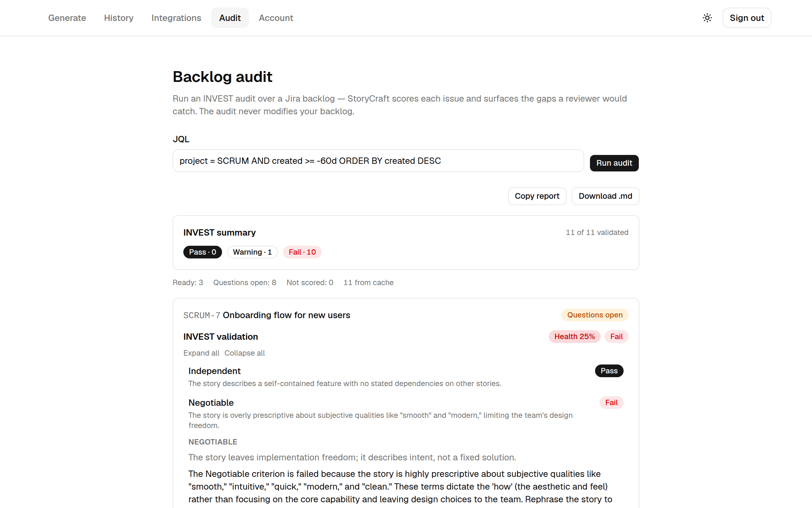Click the 11 of 11 validated text

pyautogui.click(x=597, y=232)
